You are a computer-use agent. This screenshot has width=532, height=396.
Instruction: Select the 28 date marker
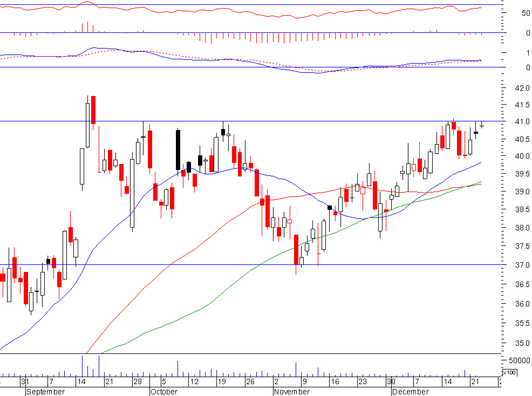click(138, 382)
